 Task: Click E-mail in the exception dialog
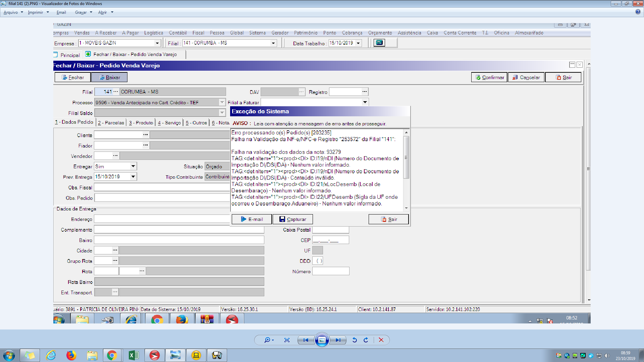pyautogui.click(x=252, y=219)
